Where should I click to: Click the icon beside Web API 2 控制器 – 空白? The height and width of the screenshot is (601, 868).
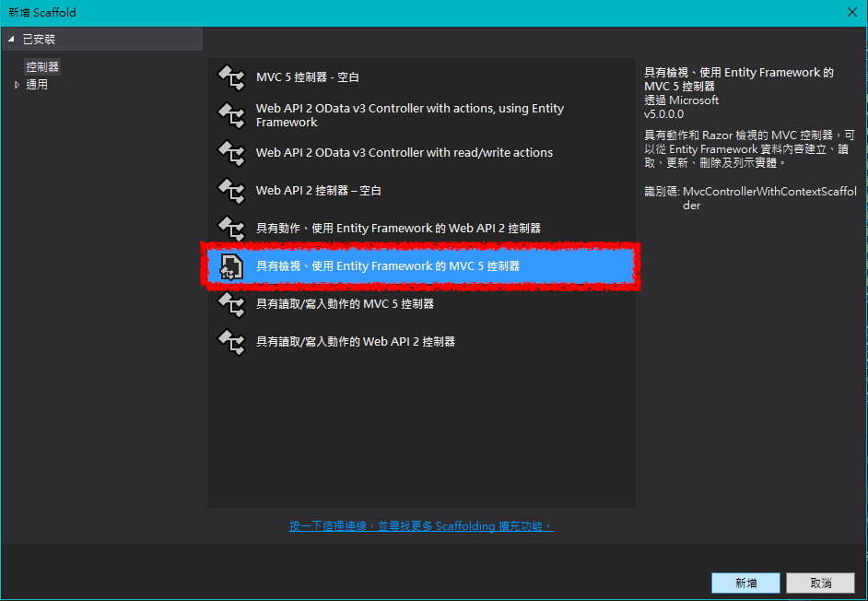pyautogui.click(x=230, y=191)
